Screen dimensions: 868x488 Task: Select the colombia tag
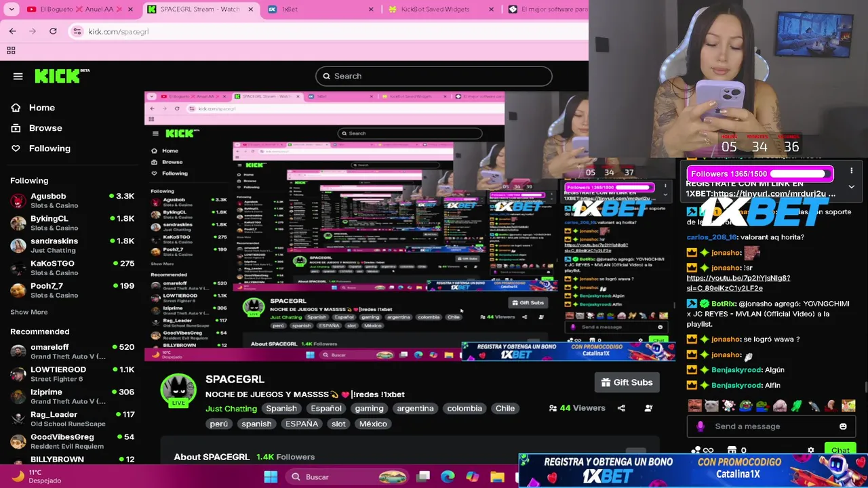(465, 409)
